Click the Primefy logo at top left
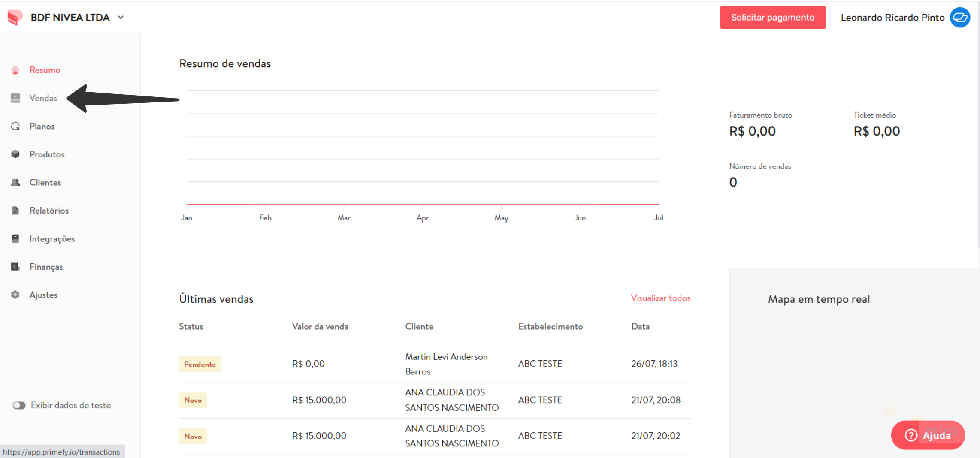The width and height of the screenshot is (980, 458). click(x=15, y=17)
